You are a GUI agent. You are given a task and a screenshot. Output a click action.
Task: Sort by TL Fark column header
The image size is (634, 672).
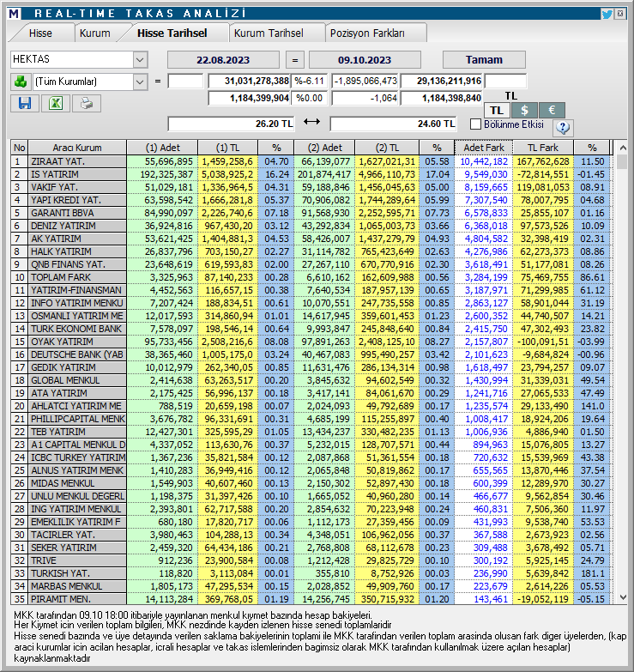tap(543, 148)
